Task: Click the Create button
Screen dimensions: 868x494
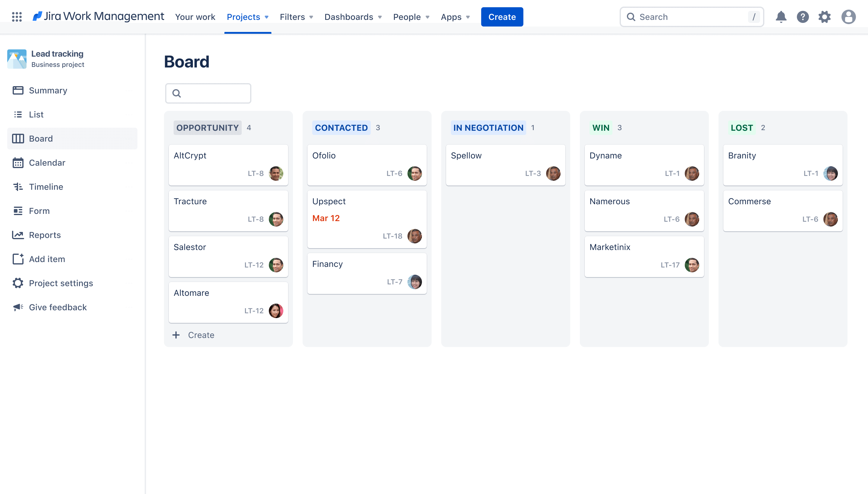Action: click(x=502, y=17)
